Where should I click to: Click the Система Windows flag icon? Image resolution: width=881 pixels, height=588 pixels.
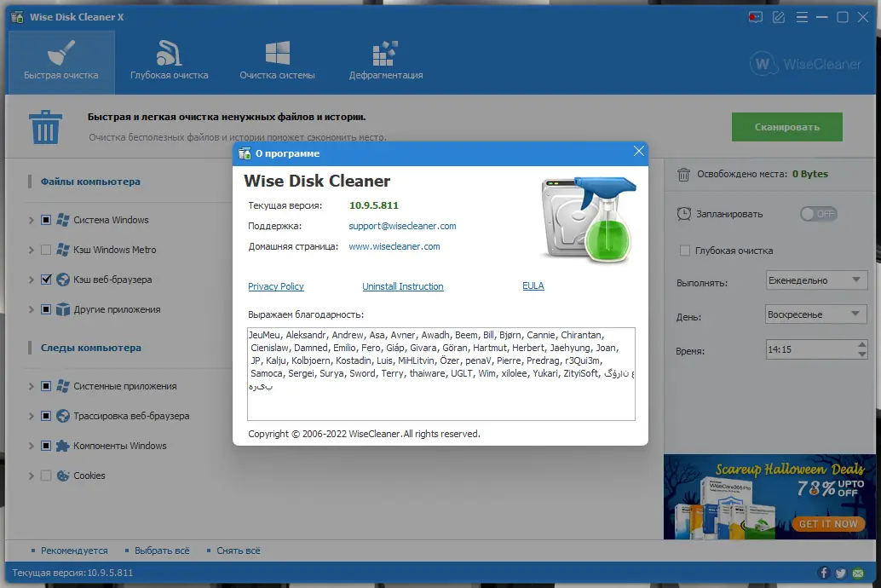tap(63, 220)
